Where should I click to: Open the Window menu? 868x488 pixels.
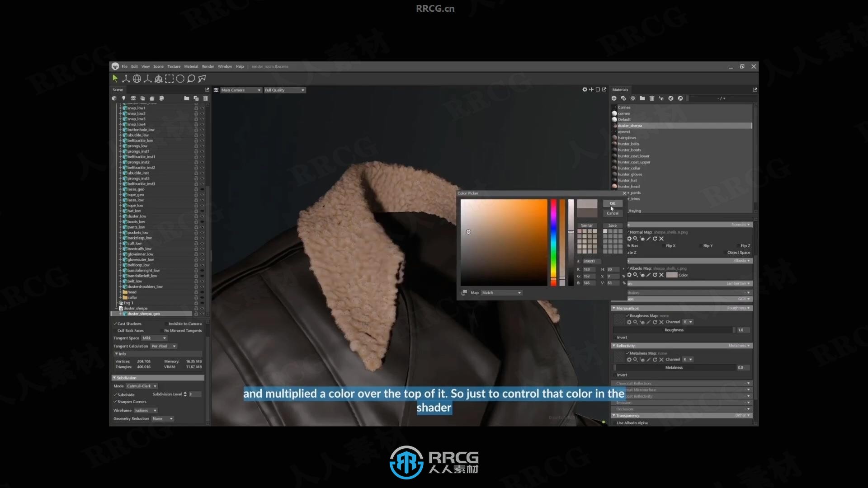(225, 66)
